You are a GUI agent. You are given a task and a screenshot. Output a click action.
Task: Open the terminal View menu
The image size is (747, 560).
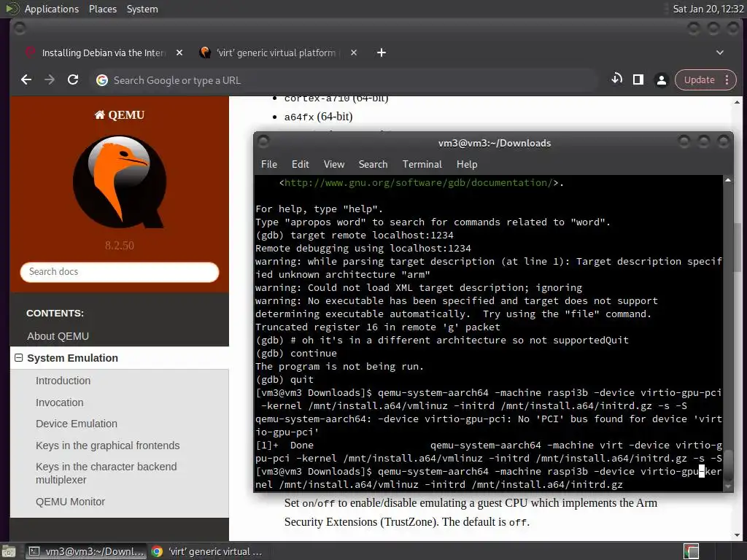pyautogui.click(x=334, y=164)
